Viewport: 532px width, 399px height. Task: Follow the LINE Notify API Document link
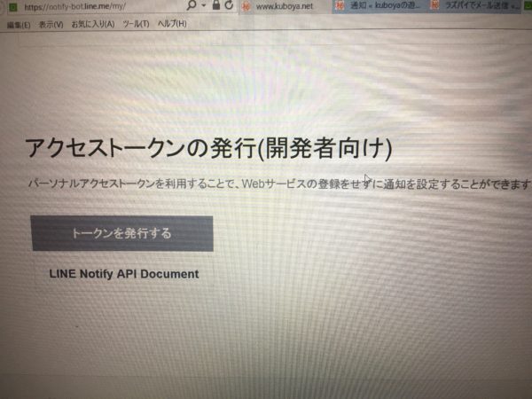point(124,274)
